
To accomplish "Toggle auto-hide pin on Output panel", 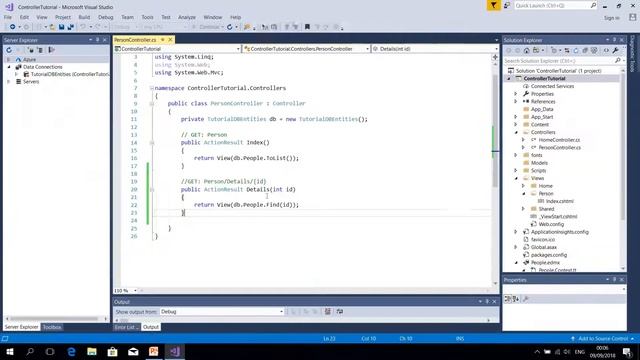I will click(x=487, y=302).
